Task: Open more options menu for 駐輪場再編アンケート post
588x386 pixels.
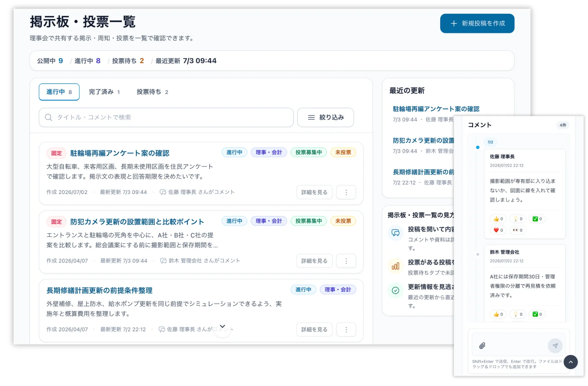Action: pyautogui.click(x=346, y=192)
